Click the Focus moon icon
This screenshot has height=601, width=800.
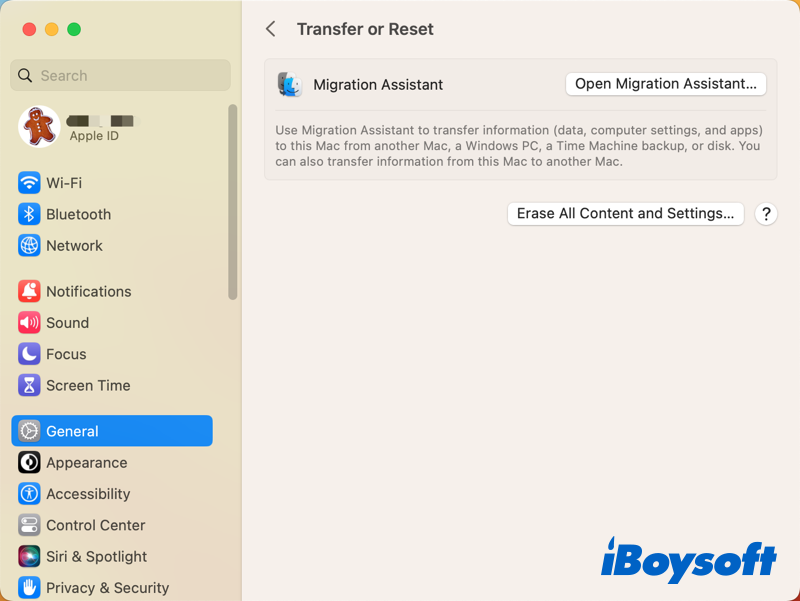29,354
